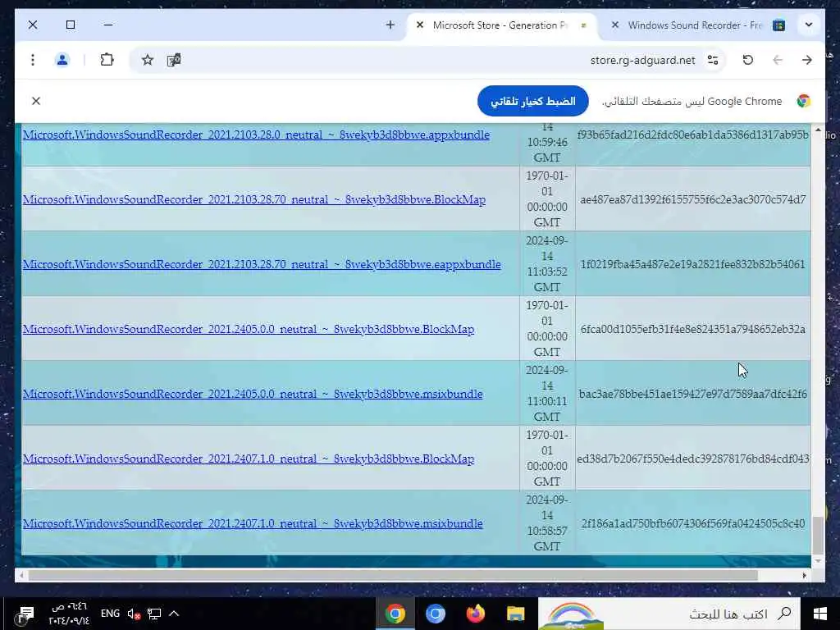Click the translate page icon
Screen dimensions: 840x630
coord(174,60)
